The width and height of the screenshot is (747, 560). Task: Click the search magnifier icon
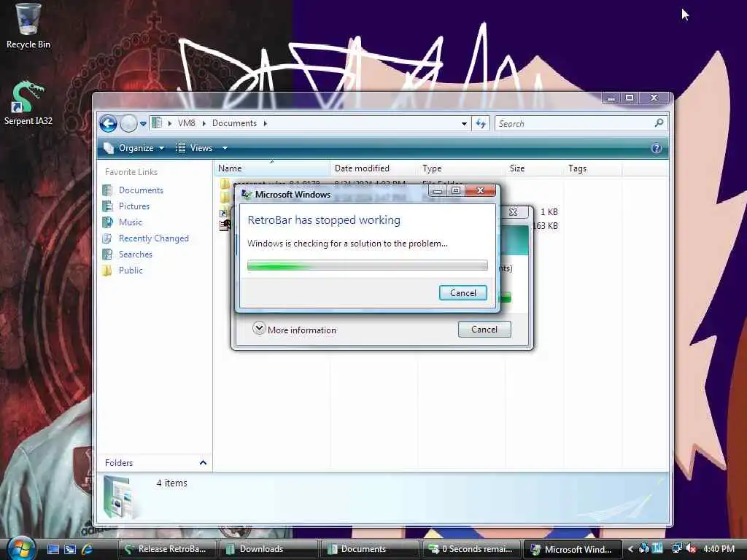[x=659, y=123]
